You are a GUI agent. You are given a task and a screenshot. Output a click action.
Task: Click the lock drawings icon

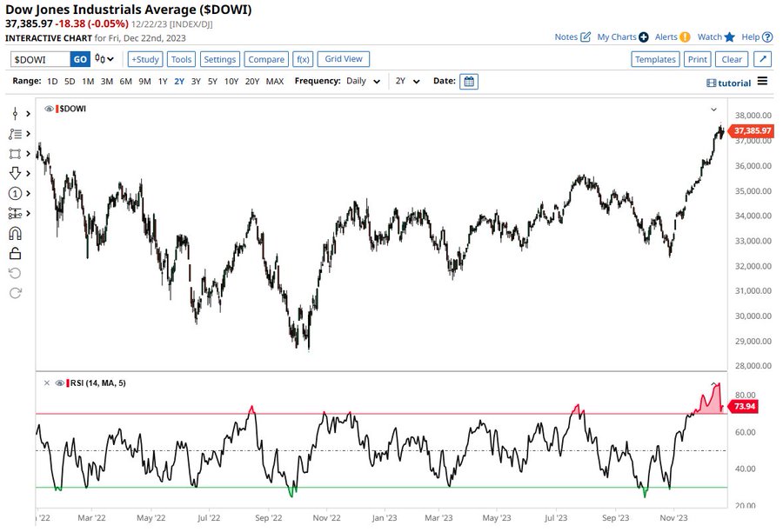tap(15, 254)
